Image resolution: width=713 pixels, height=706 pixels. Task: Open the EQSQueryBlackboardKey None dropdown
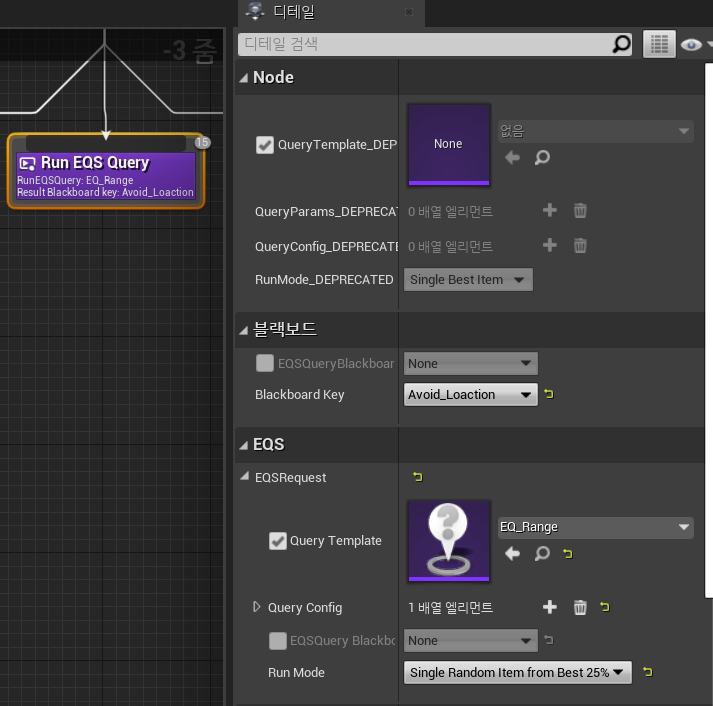471,363
